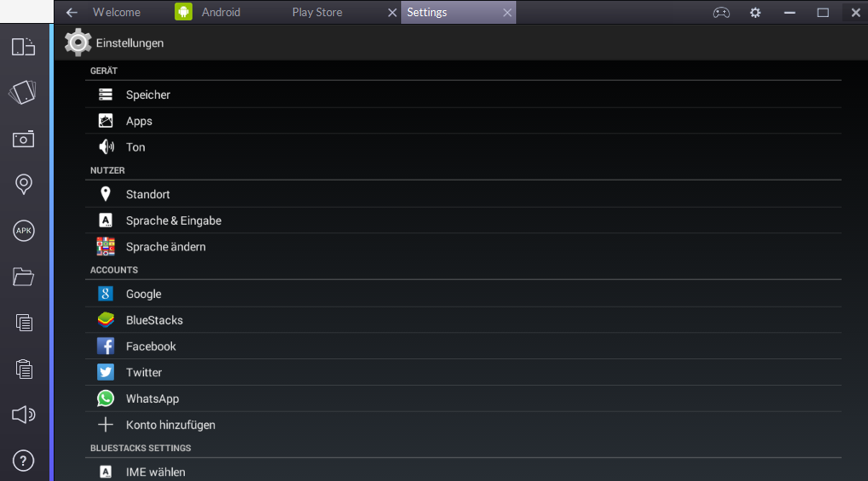Click the shake device sidebar icon
Screen dimensions: 868x481
(23, 93)
